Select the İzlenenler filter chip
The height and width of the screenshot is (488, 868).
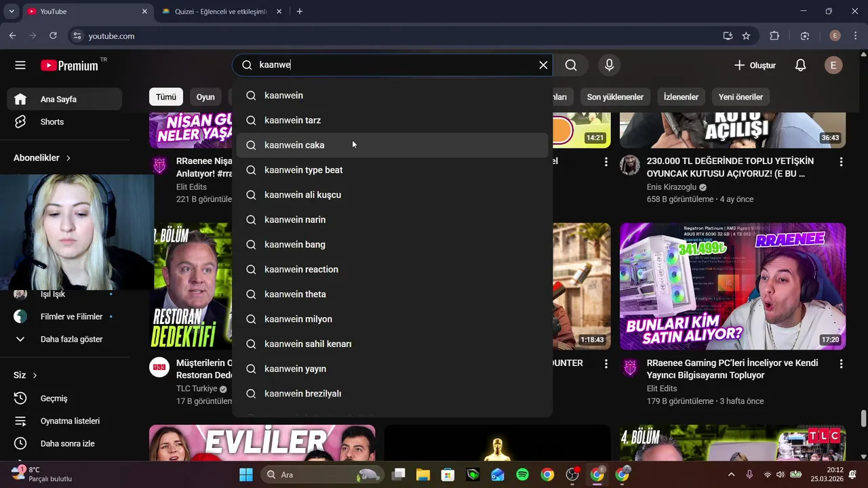click(x=681, y=97)
